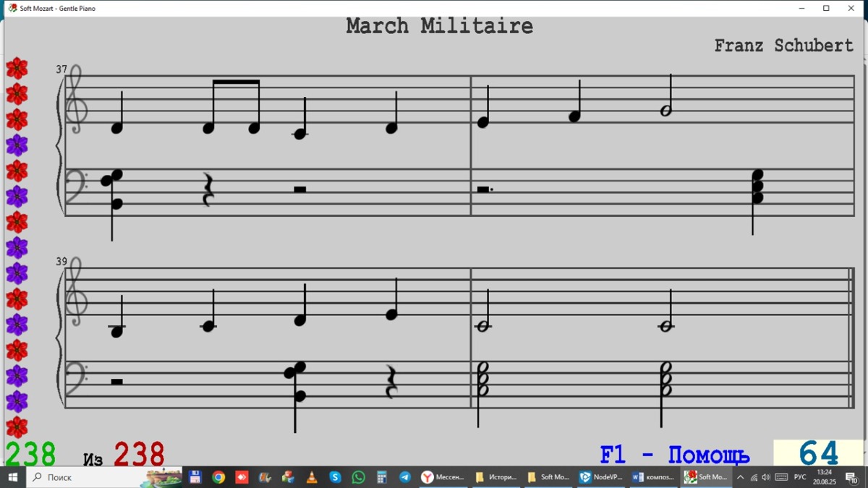Click the dotted rest in measure 38 bass

485,189
